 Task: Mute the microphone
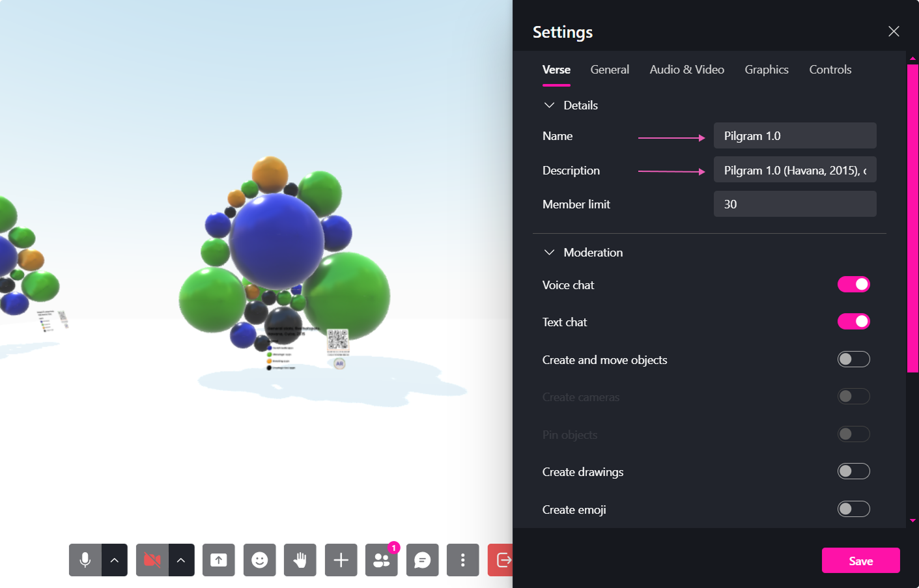click(x=84, y=560)
